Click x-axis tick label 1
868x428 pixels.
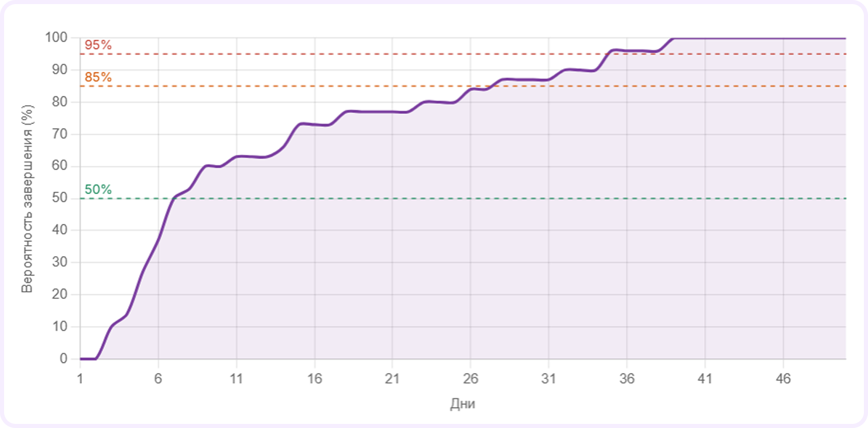[x=80, y=379]
